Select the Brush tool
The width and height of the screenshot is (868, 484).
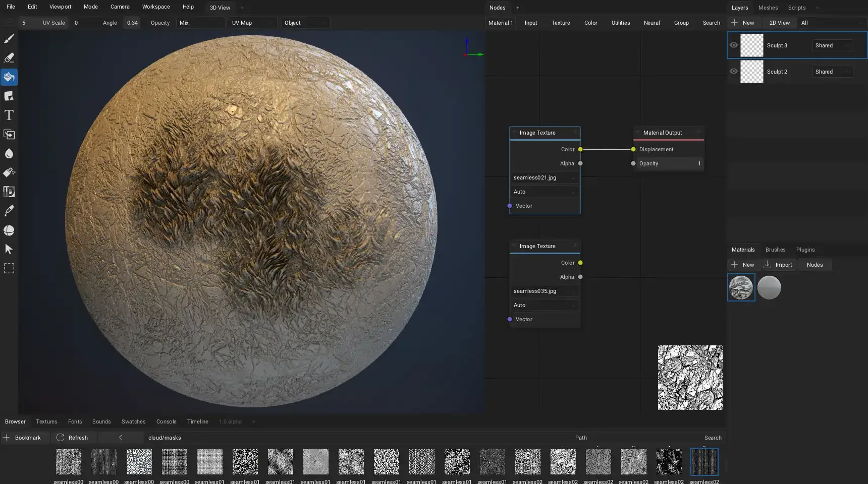9,39
